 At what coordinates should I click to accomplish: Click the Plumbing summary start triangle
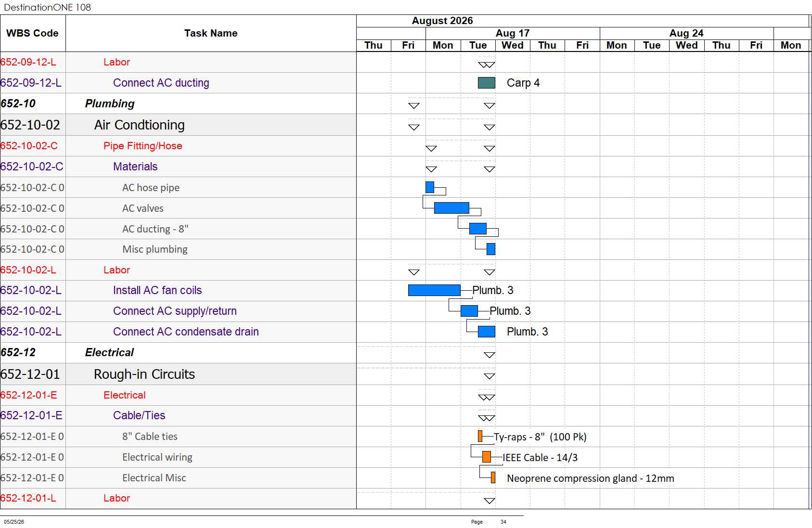(414, 106)
